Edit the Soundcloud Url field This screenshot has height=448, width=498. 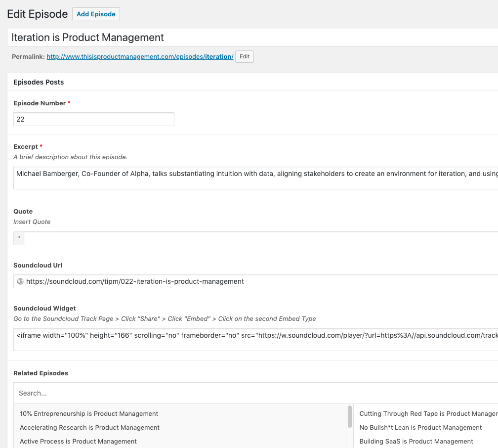pyautogui.click(x=256, y=281)
